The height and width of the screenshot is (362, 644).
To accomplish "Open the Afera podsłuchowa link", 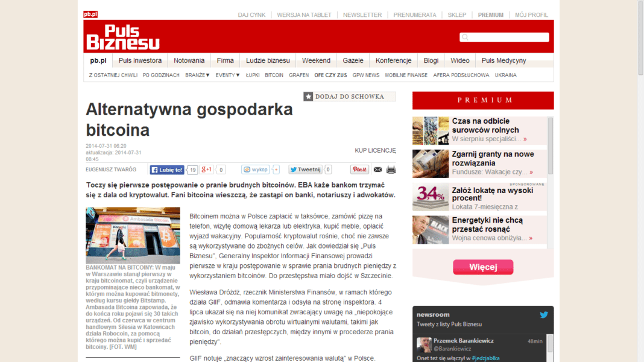I will coord(461,75).
